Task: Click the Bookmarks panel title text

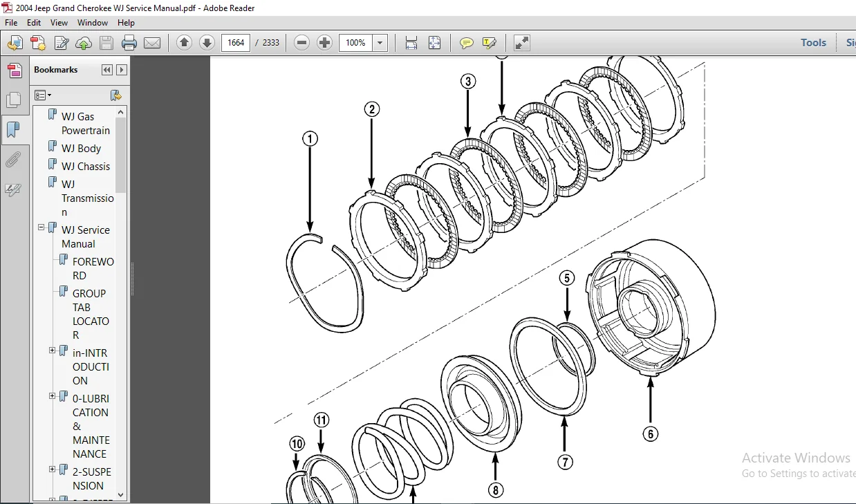Action: coord(55,70)
